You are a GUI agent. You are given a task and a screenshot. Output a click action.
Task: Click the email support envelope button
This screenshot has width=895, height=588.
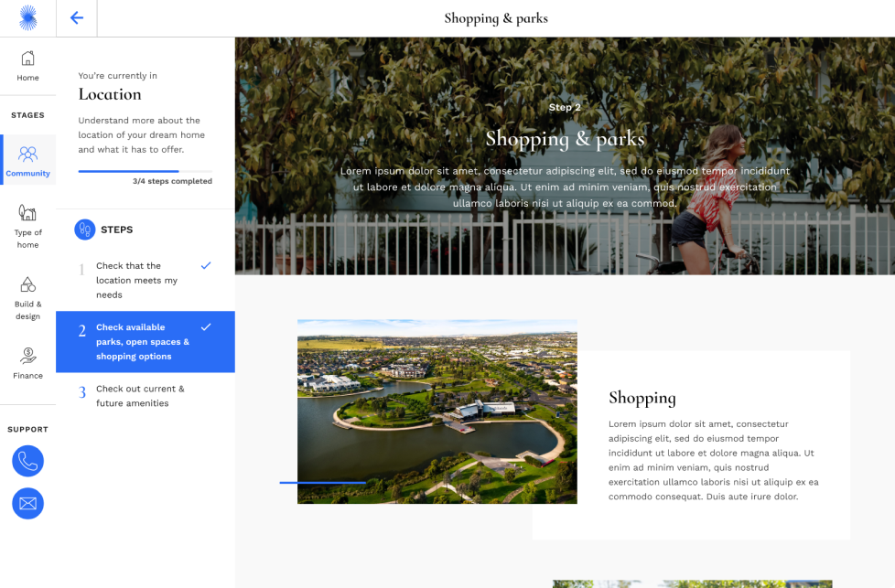click(27, 503)
